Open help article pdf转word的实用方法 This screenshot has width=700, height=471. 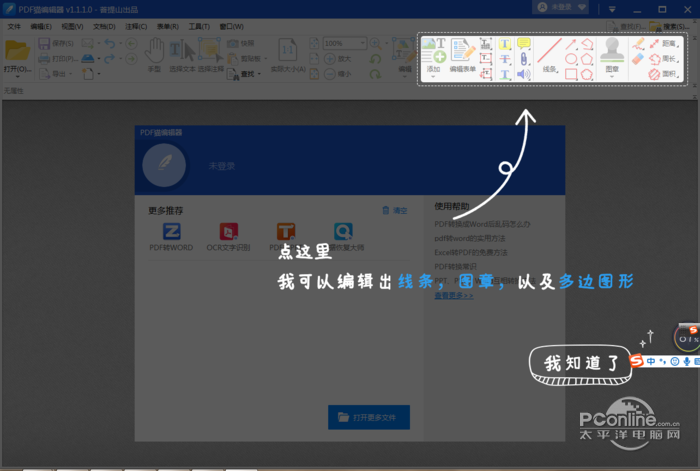470,238
